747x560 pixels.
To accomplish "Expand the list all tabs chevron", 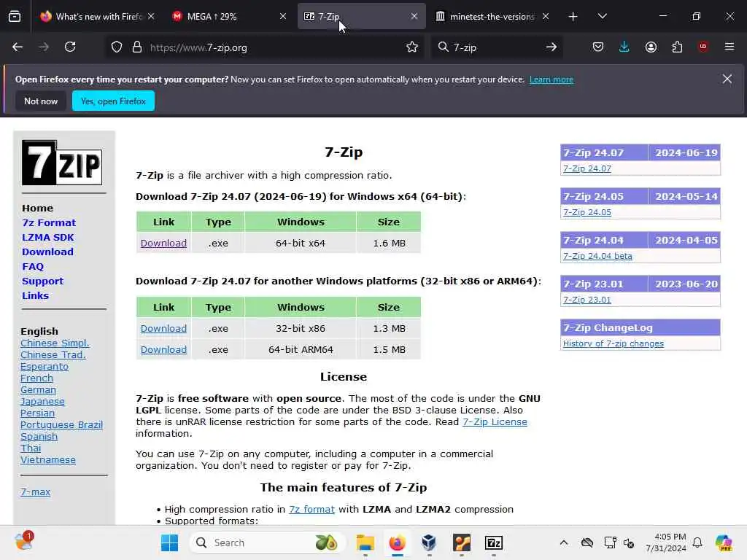I will pos(602,16).
